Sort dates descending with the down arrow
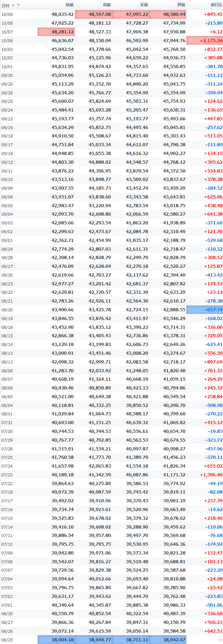The width and height of the screenshot is (223, 644). pyautogui.click(x=18, y=5)
